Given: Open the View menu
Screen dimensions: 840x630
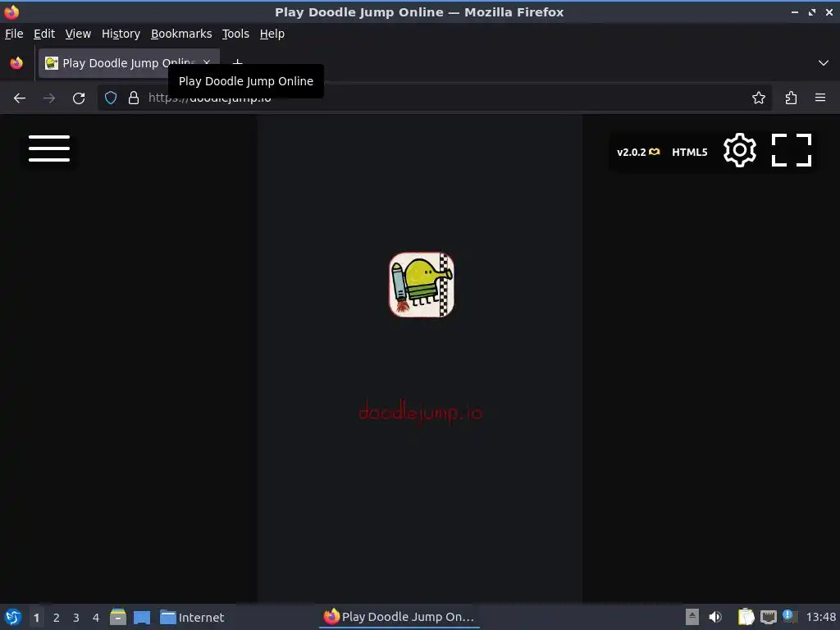Looking at the screenshot, I should tap(78, 34).
